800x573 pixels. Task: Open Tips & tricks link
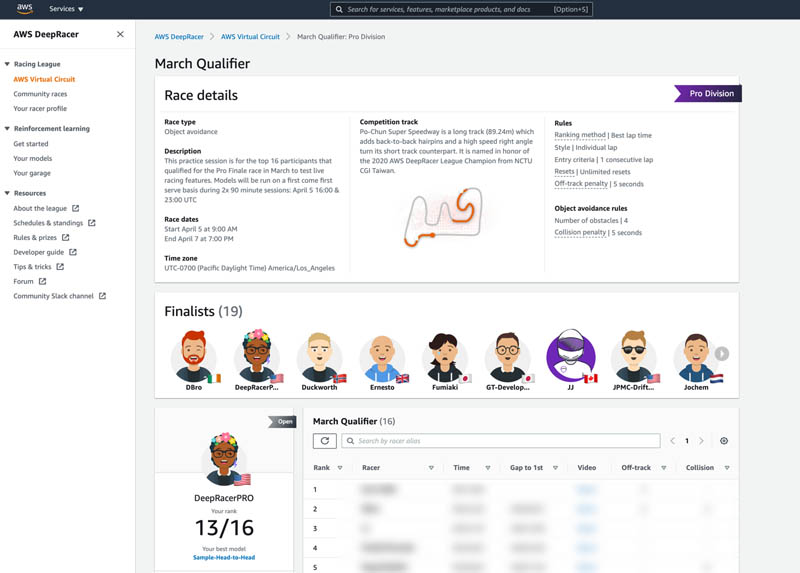coord(32,266)
